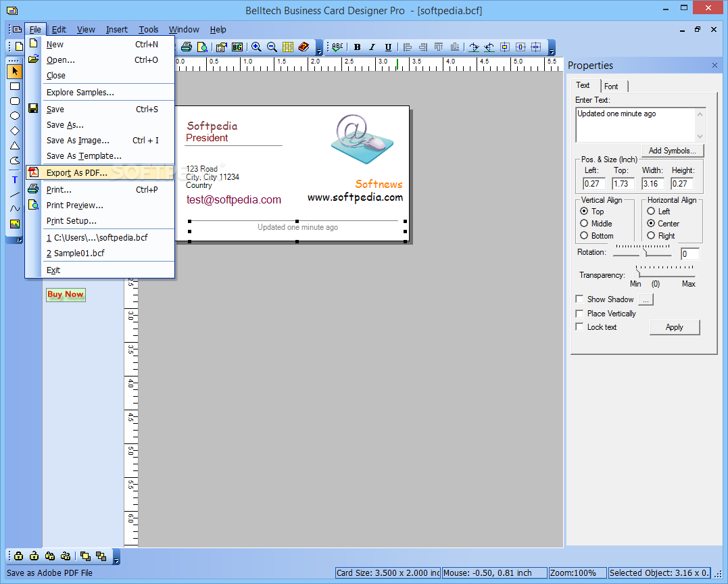Select the ellipse shape tool
The width and height of the screenshot is (728, 584).
click(x=15, y=116)
